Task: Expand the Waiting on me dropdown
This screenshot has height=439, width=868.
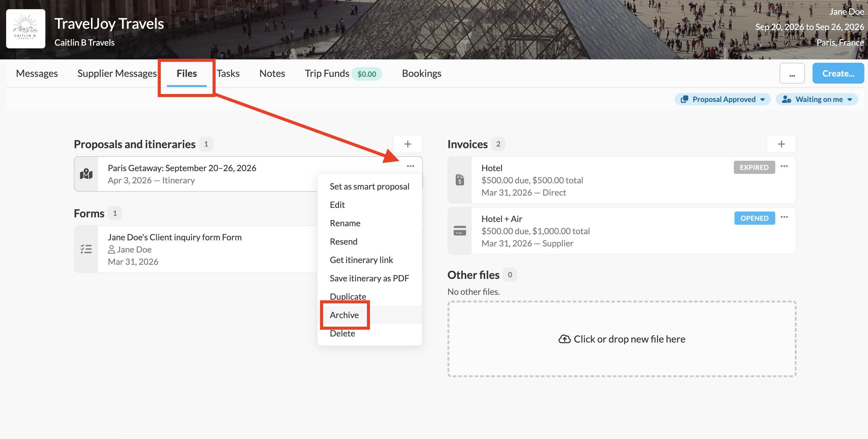Action: [817, 99]
